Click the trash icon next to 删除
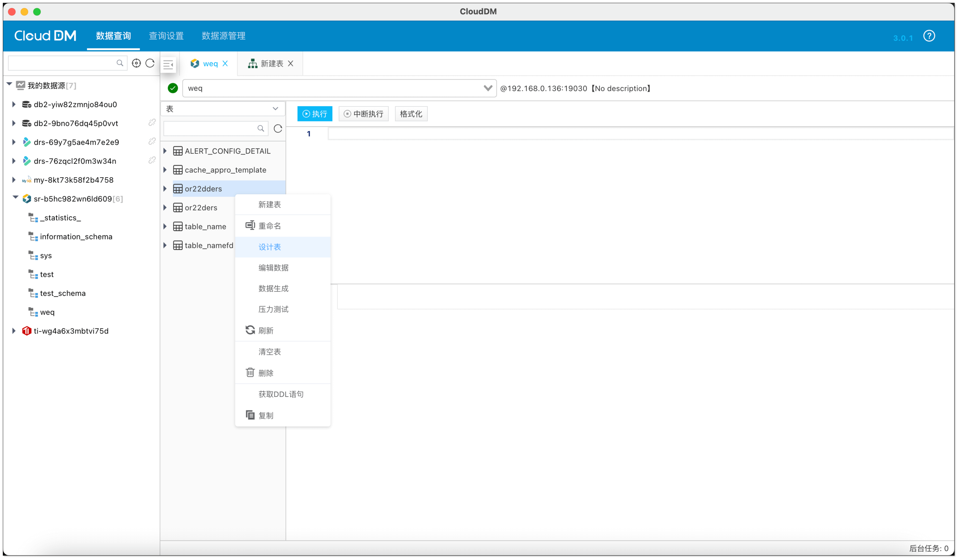959x560 pixels. pyautogui.click(x=250, y=373)
